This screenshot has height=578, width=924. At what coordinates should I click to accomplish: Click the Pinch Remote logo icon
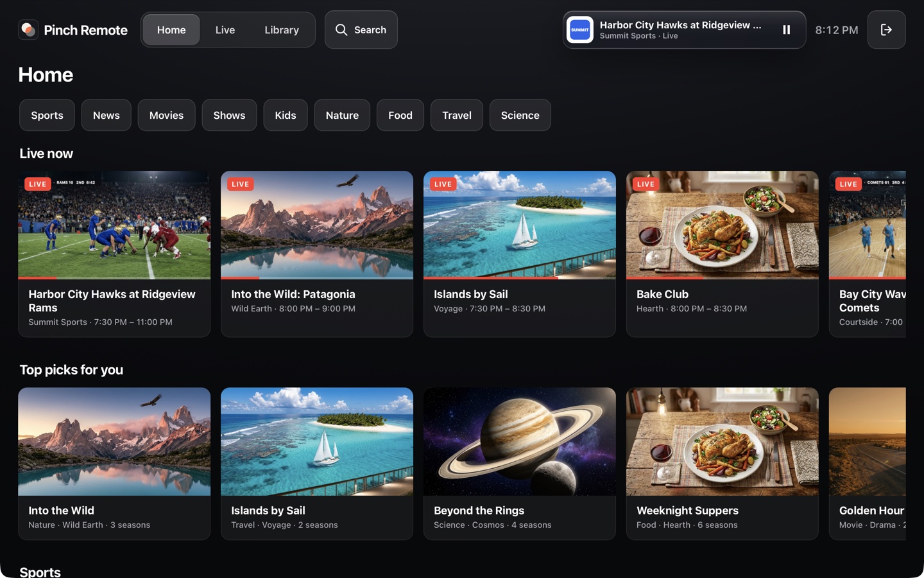pos(28,30)
